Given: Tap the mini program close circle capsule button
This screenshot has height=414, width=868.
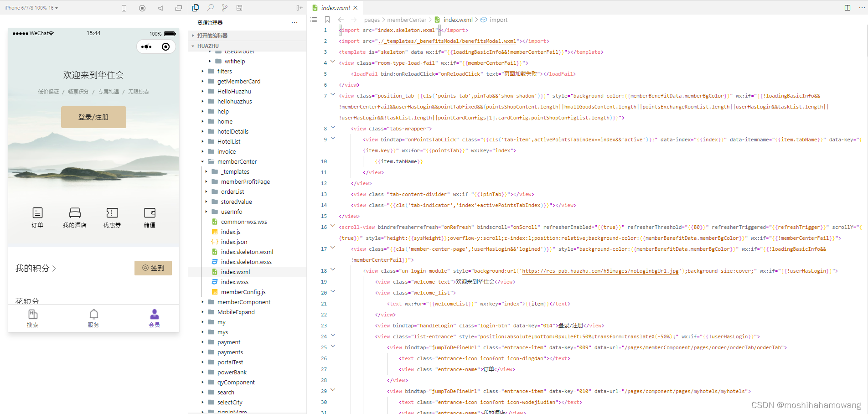Looking at the screenshot, I should point(166,47).
